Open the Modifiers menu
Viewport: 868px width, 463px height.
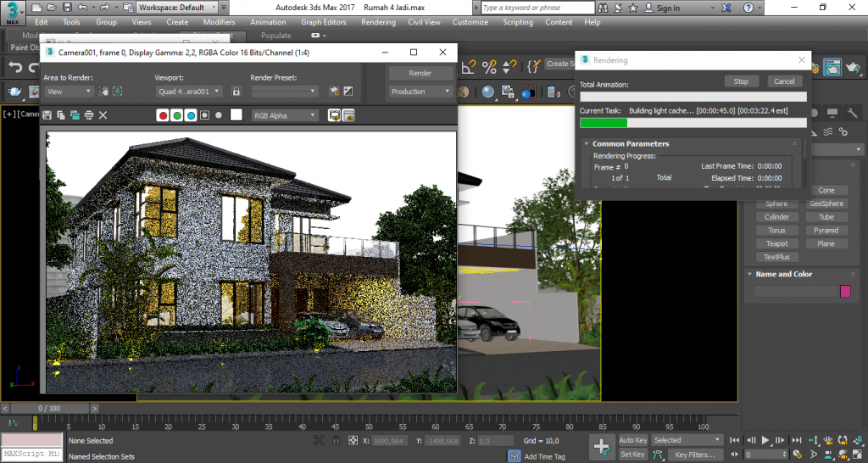click(219, 22)
